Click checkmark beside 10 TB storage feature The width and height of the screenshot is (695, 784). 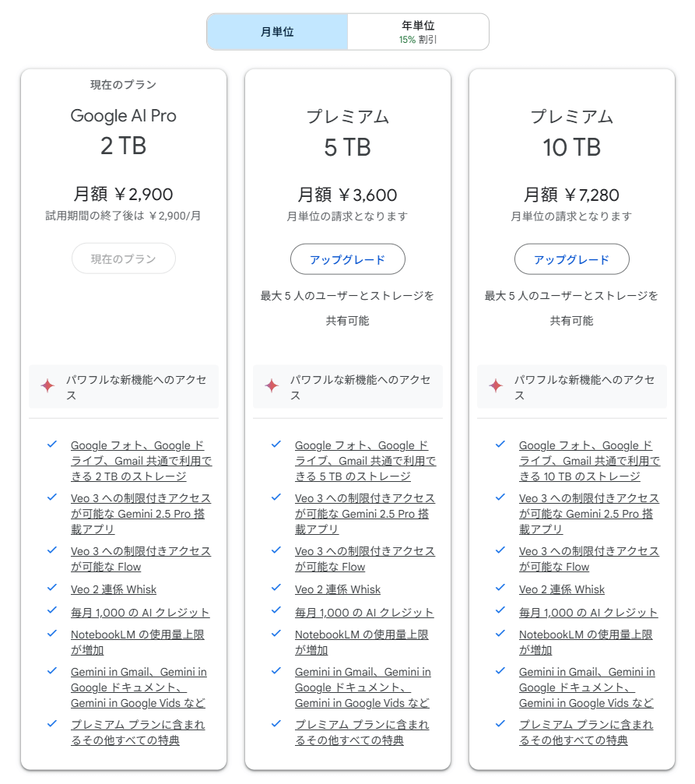[500, 444]
